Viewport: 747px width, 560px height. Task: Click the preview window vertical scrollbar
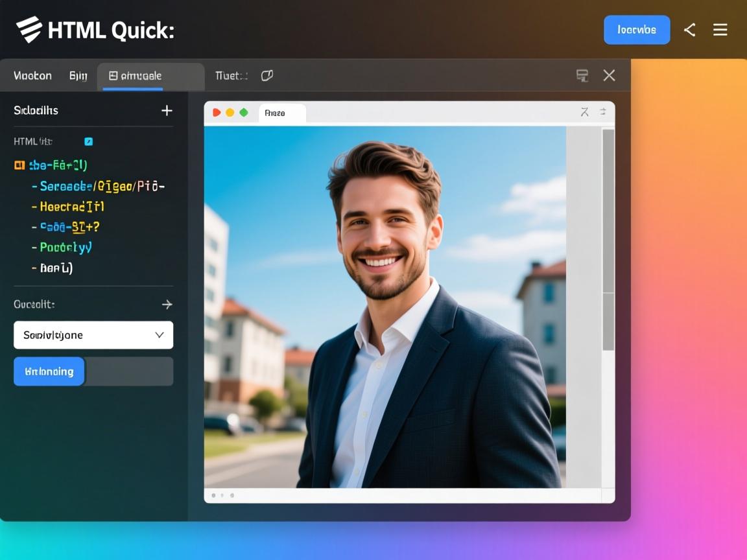[608, 240]
